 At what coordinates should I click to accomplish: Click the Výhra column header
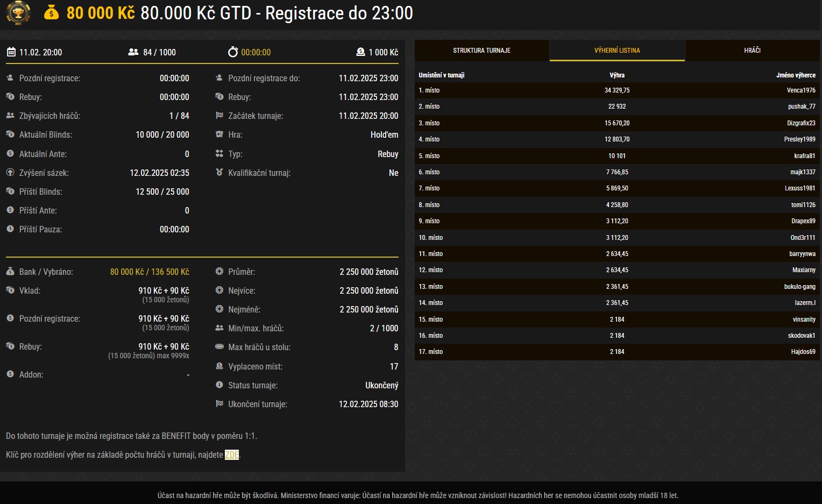coord(617,75)
